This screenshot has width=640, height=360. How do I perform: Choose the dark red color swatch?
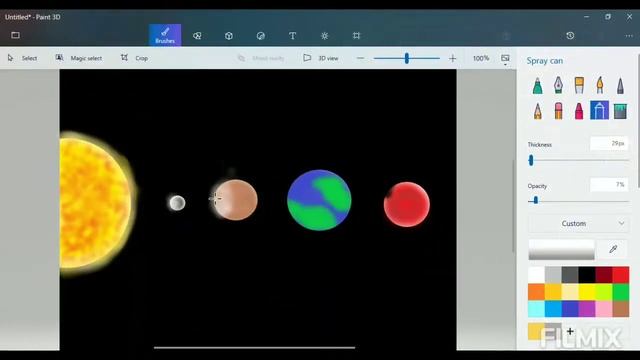pyautogui.click(x=604, y=275)
